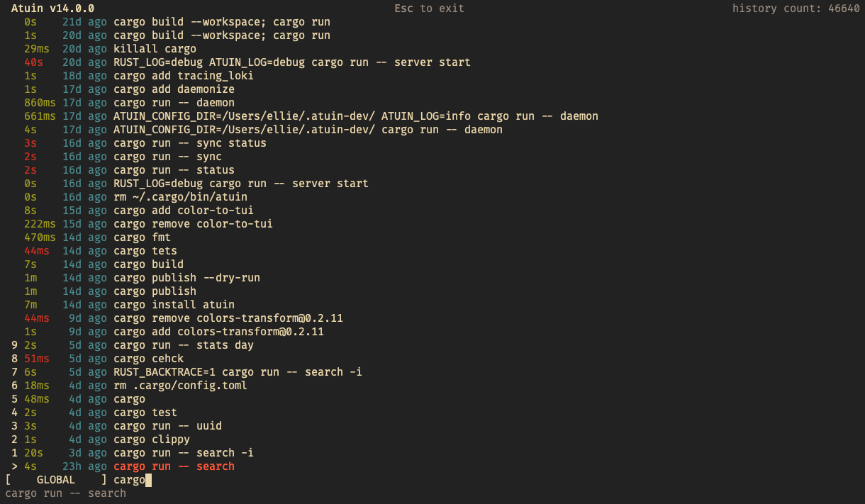Select the "killall cargo" history entry

(155, 49)
